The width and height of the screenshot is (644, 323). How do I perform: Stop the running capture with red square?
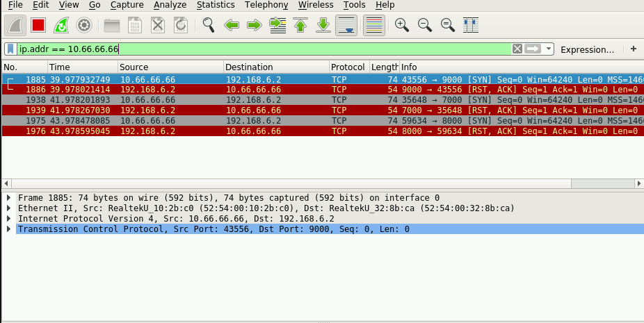pos(38,26)
